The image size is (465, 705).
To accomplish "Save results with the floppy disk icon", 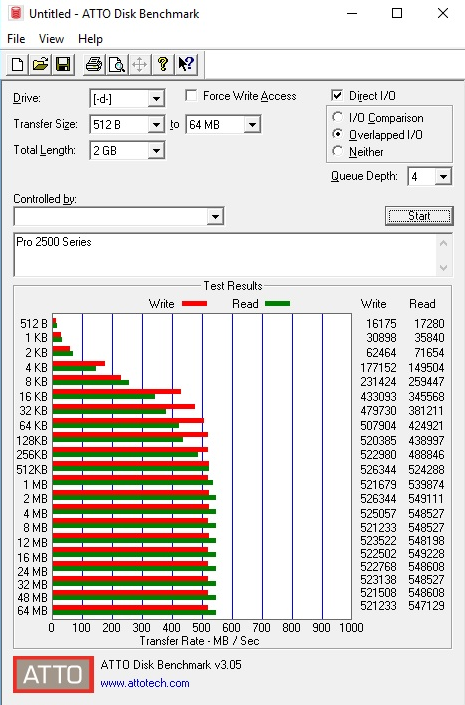I will (63, 65).
